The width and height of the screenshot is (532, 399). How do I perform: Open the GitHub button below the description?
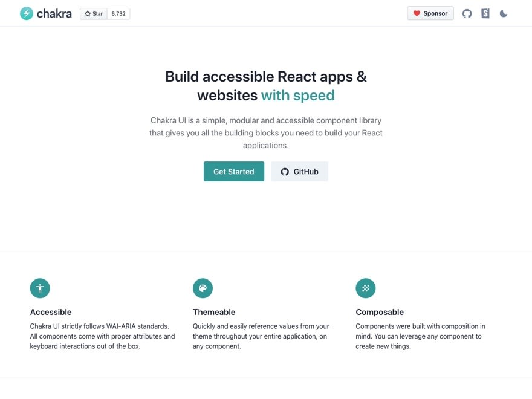(x=299, y=172)
